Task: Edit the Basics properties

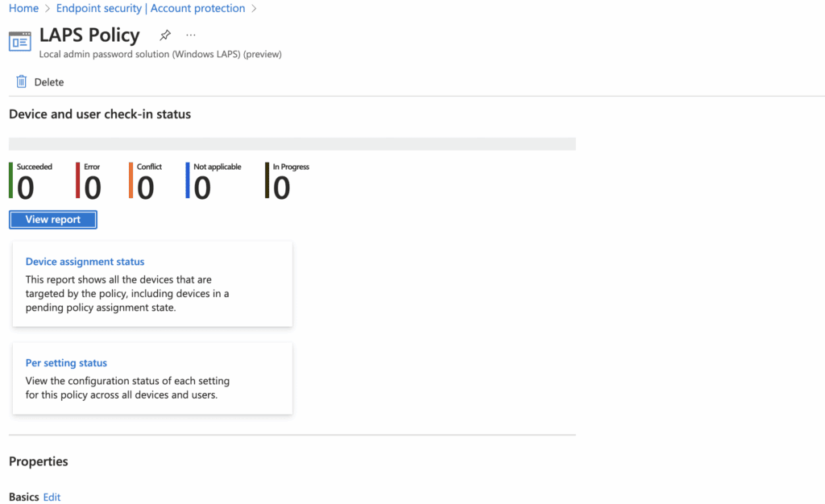Action: 52,497
